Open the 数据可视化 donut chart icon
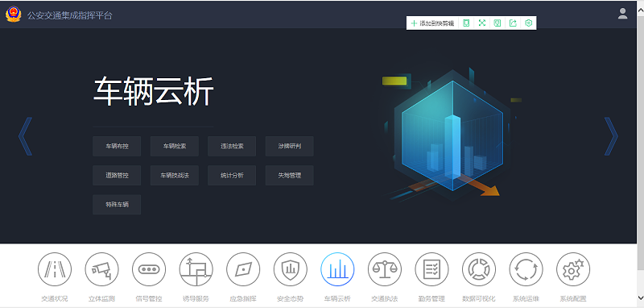This screenshot has width=644, height=308. pos(479,269)
